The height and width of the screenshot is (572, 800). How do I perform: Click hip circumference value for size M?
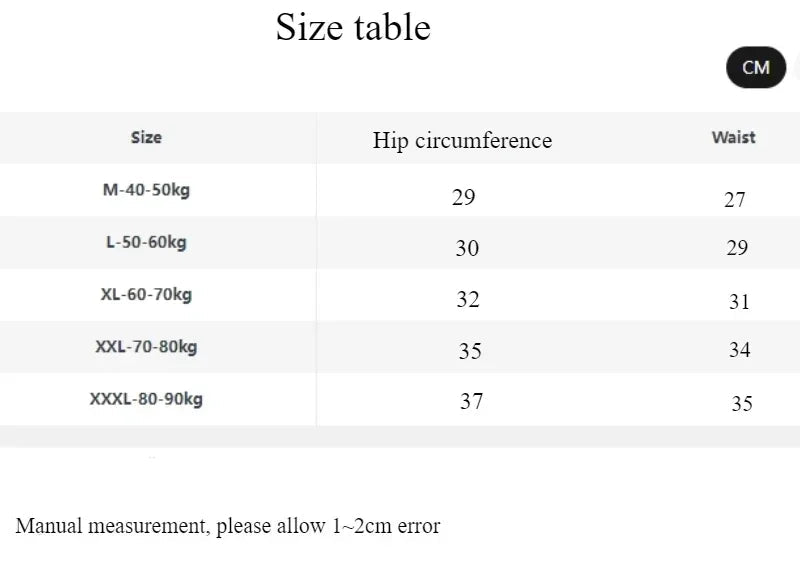[x=463, y=197]
